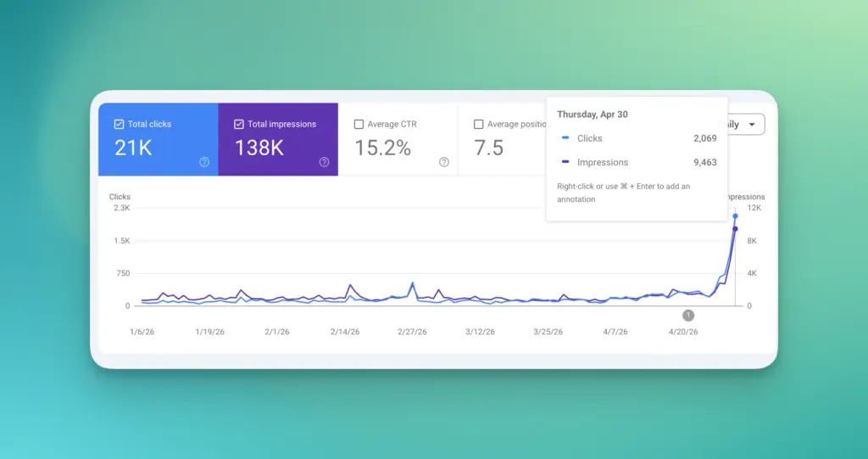Open help icon on Total impressions card
Screen dimensions: 868x459
pyautogui.click(x=325, y=162)
